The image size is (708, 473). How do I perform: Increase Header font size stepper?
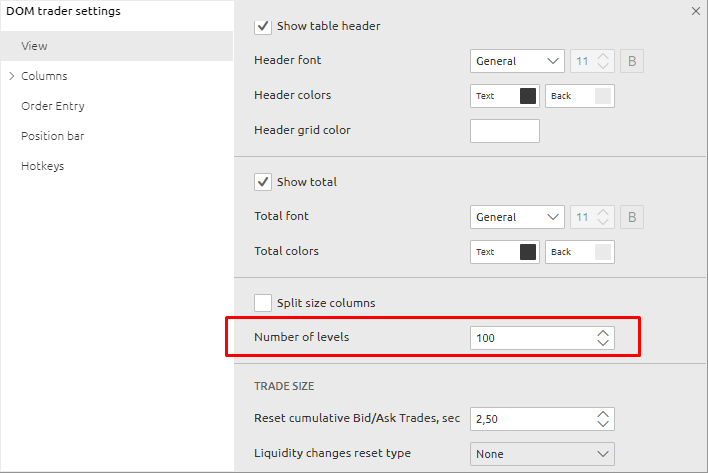[x=602, y=56]
